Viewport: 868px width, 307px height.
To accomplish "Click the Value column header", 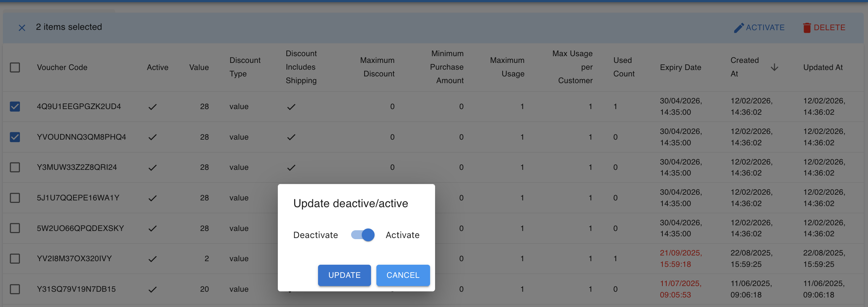I will 199,67.
